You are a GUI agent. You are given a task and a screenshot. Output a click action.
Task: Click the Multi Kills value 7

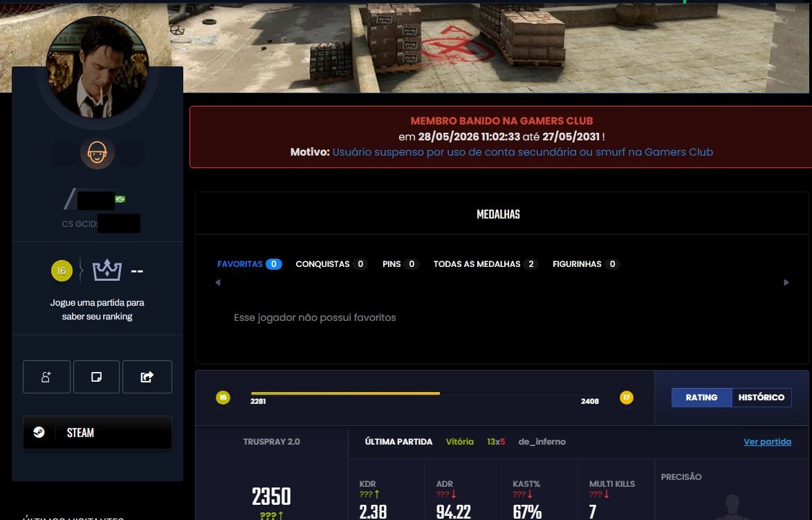coord(593,512)
